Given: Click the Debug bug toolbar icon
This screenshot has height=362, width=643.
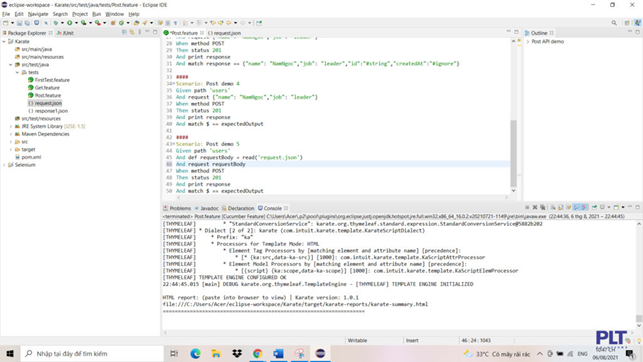Looking at the screenshot, I should (55, 23).
